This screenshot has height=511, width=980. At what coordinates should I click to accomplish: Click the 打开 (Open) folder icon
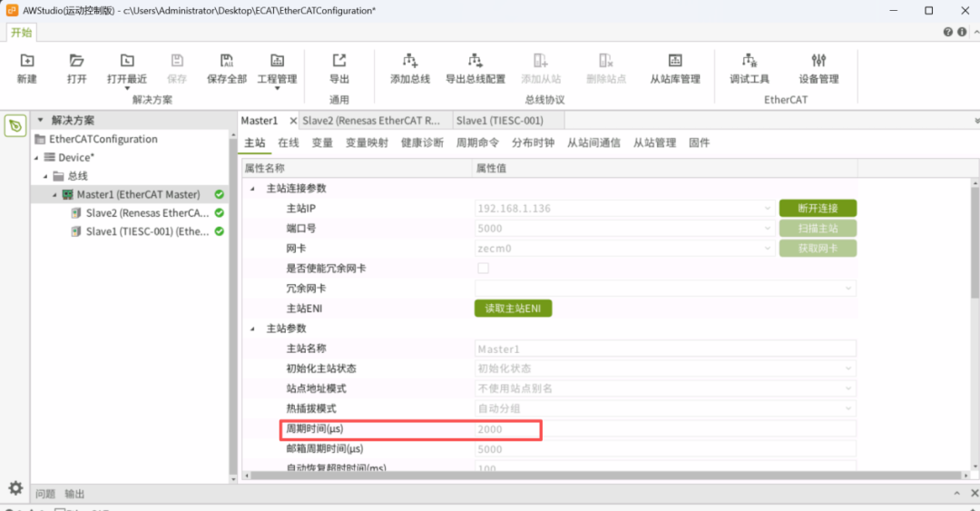point(76,61)
